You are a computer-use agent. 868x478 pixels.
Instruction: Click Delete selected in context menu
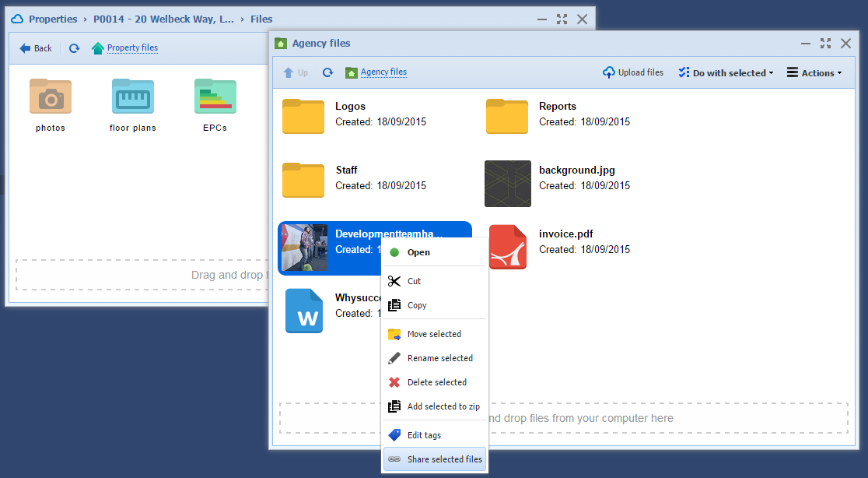point(436,382)
